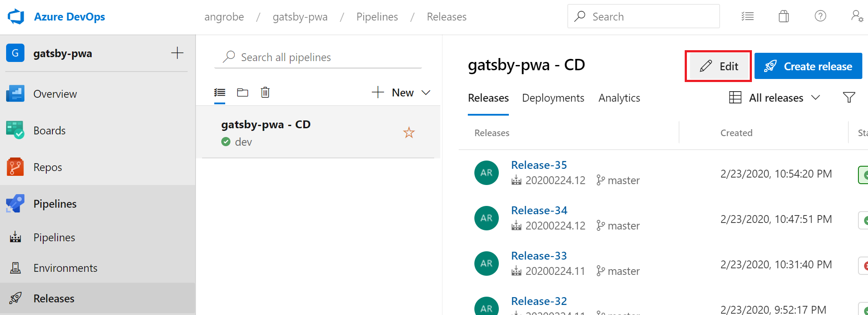Open Repos in sidebar

click(98, 167)
